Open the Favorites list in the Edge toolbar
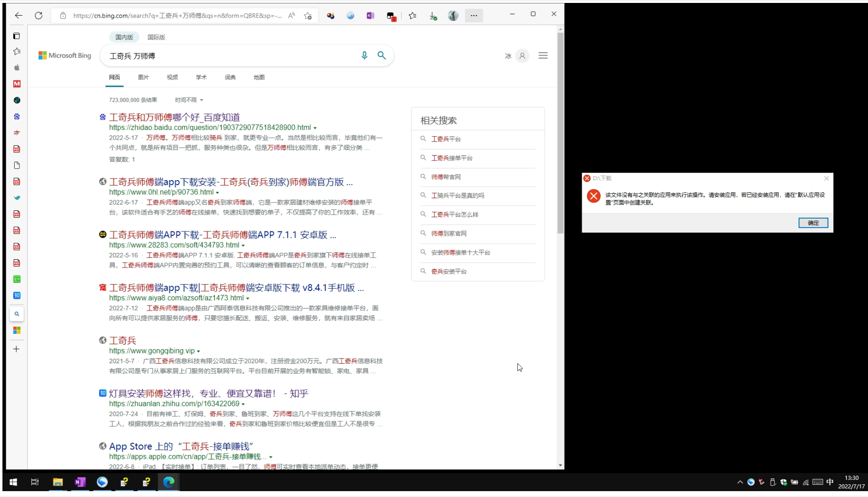 coord(413,16)
